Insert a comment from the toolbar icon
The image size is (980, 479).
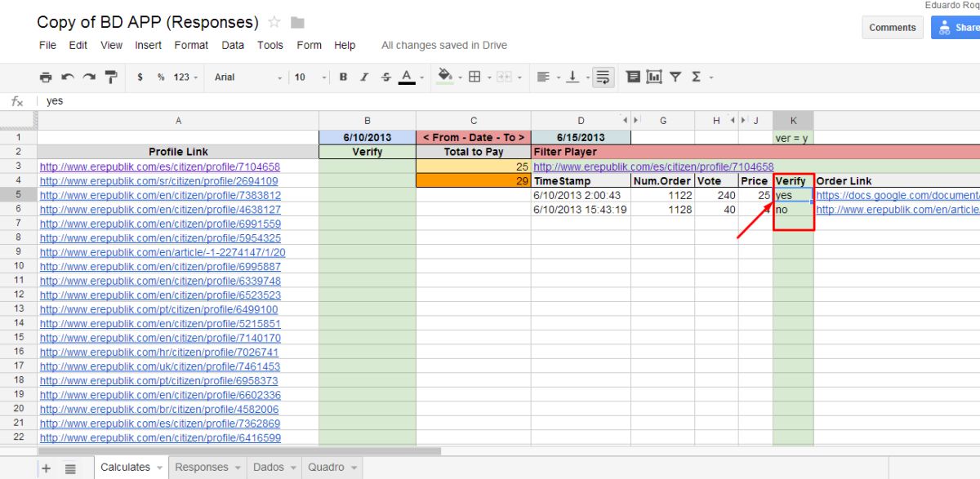[633, 77]
